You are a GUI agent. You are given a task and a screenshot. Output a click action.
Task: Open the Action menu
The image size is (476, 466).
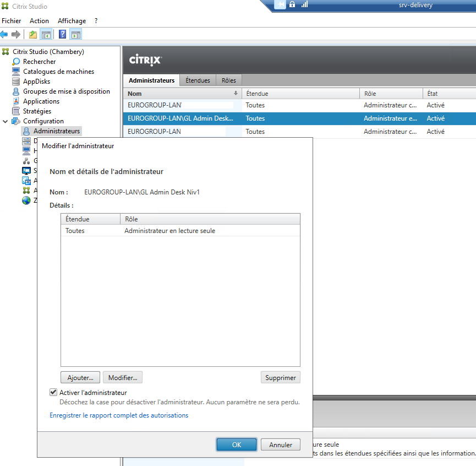pos(39,21)
